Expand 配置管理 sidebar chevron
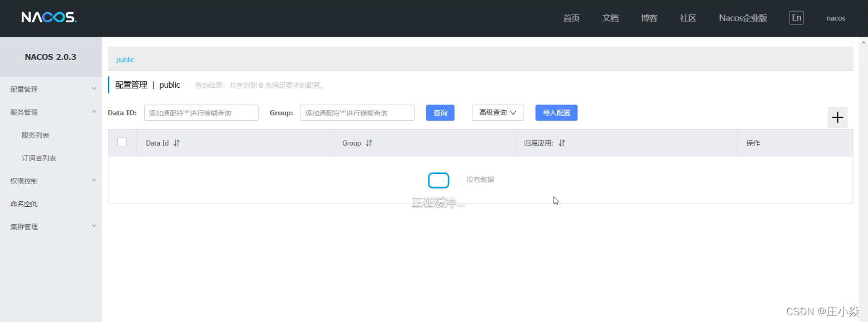 point(94,89)
